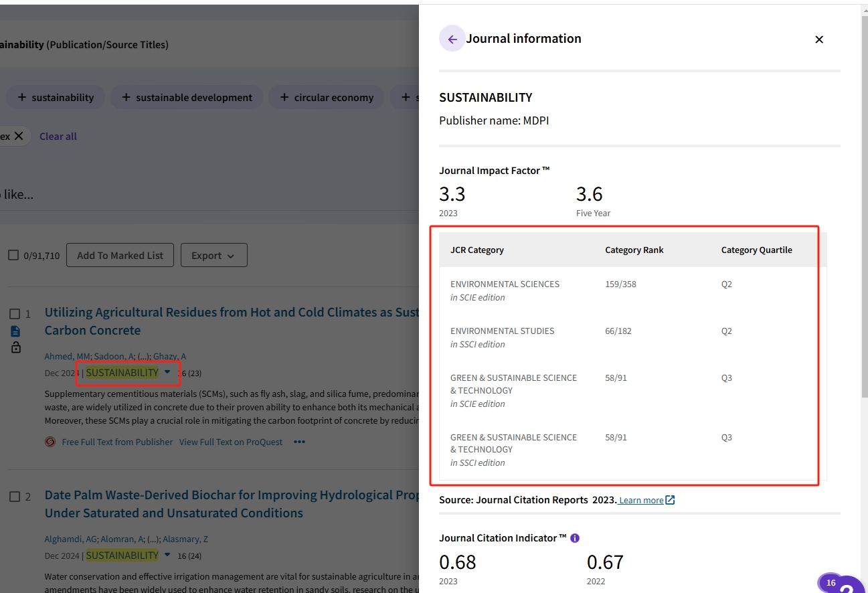Open the more options ellipsis for result 1
Image resolution: width=868 pixels, height=593 pixels.
[x=299, y=442]
